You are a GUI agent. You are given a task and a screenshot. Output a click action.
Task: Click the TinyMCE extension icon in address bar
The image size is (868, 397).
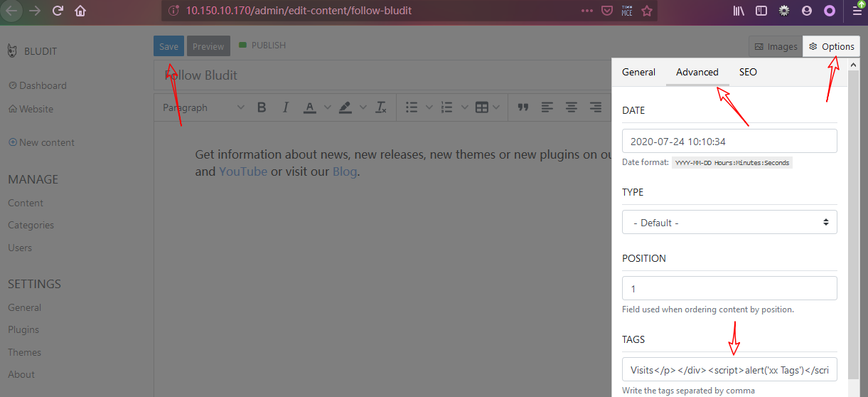coord(627,11)
